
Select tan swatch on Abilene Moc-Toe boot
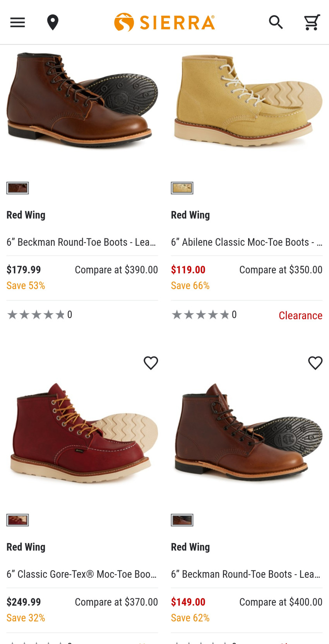pos(182,188)
